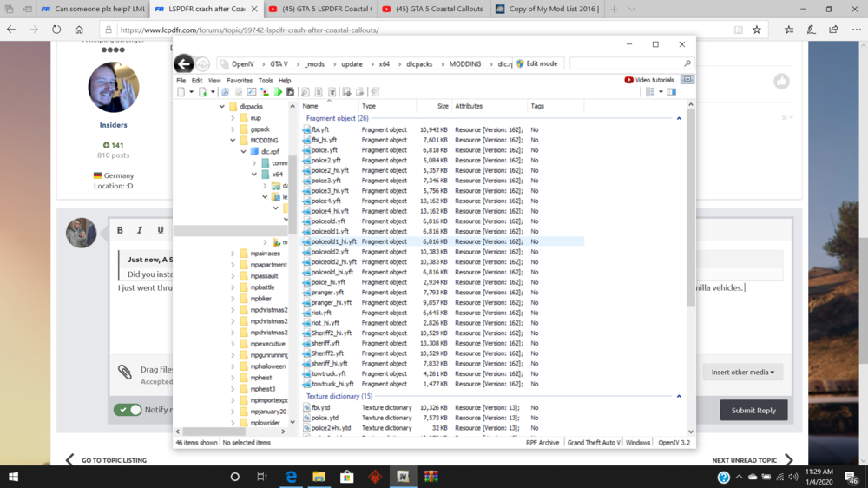Click the browser home icon
The image size is (868, 488).
(79, 30)
